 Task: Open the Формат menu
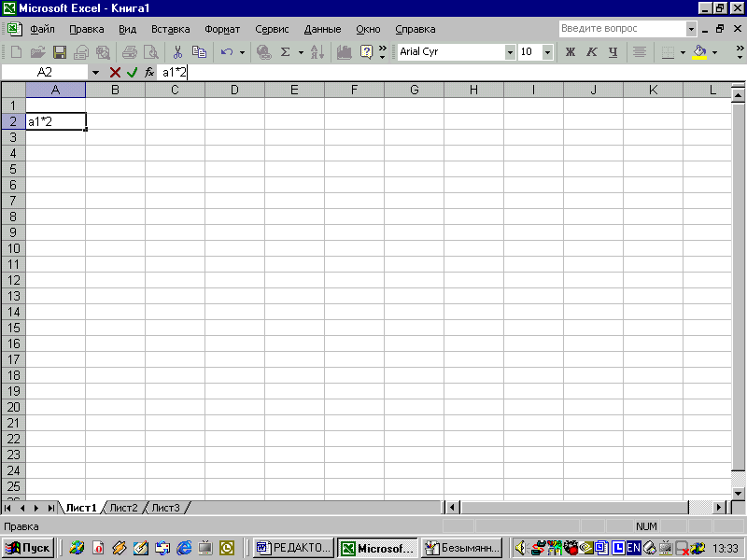[222, 29]
